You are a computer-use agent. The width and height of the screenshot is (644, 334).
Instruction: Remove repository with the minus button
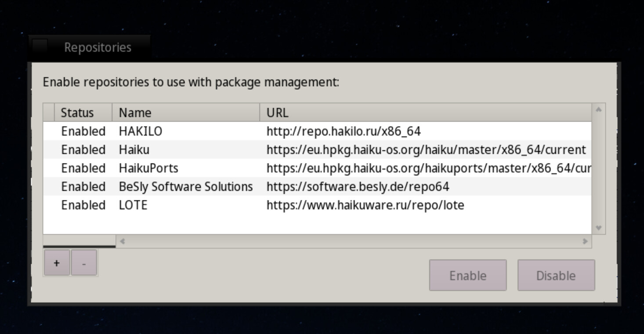point(84,263)
